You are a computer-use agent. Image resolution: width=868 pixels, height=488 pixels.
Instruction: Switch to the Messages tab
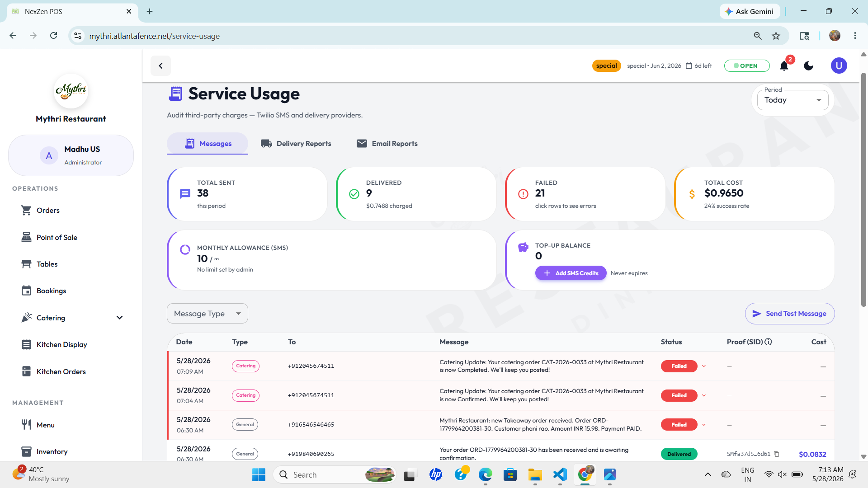tap(208, 144)
